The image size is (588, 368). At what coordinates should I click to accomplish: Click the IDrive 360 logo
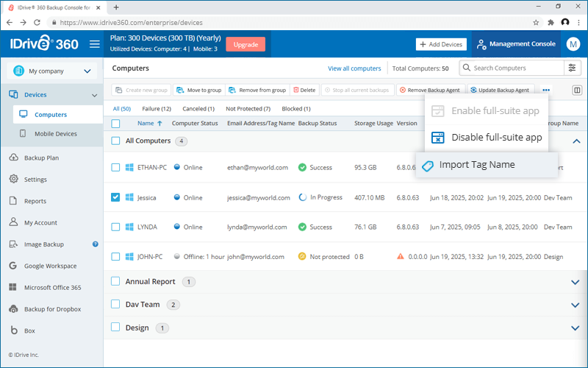(44, 43)
